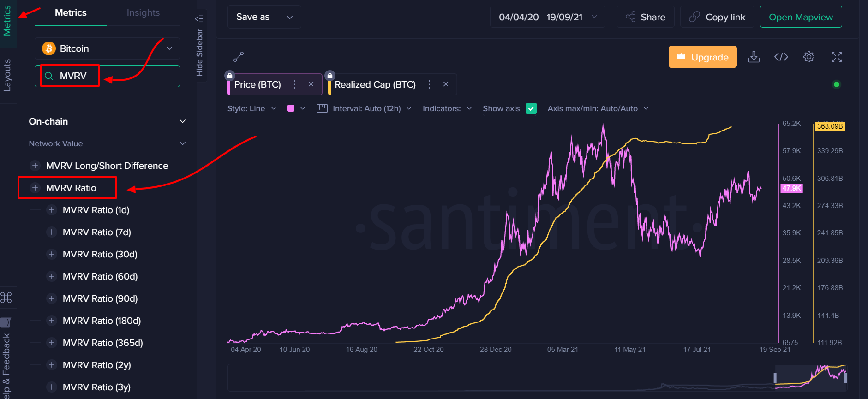Click the Share button
The height and width of the screenshot is (399, 868).
[646, 17]
